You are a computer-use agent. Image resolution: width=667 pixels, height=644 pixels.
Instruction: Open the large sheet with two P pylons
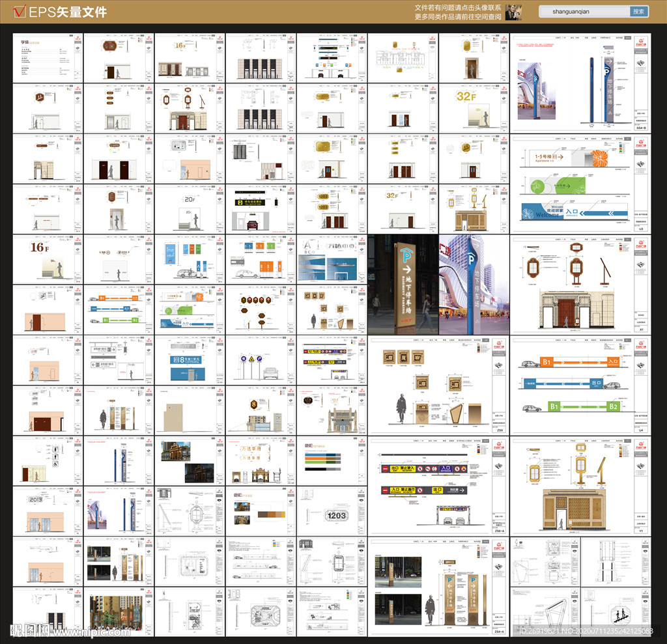pos(438,587)
